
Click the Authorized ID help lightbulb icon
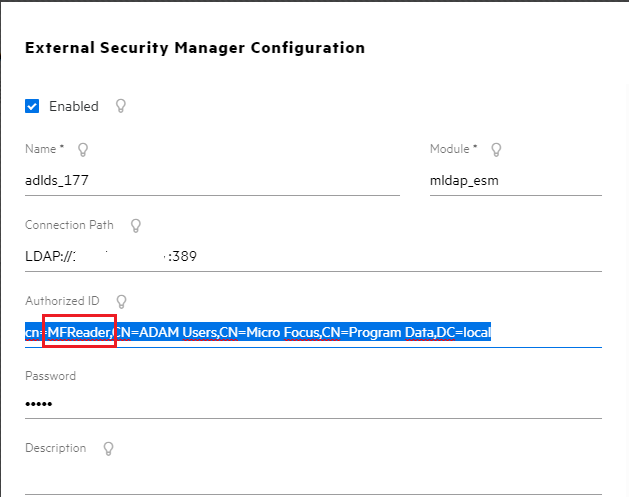click(x=122, y=301)
